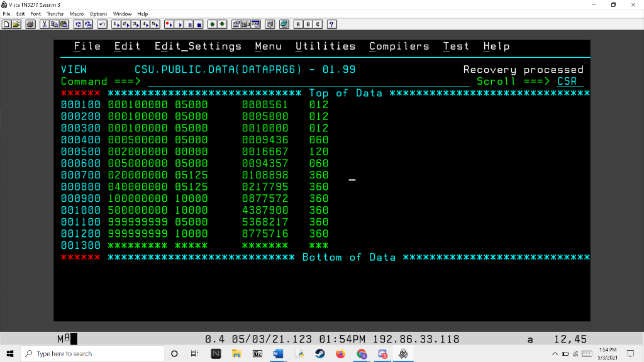Click the green upload arrow icon
644x362 pixels.
point(213,25)
